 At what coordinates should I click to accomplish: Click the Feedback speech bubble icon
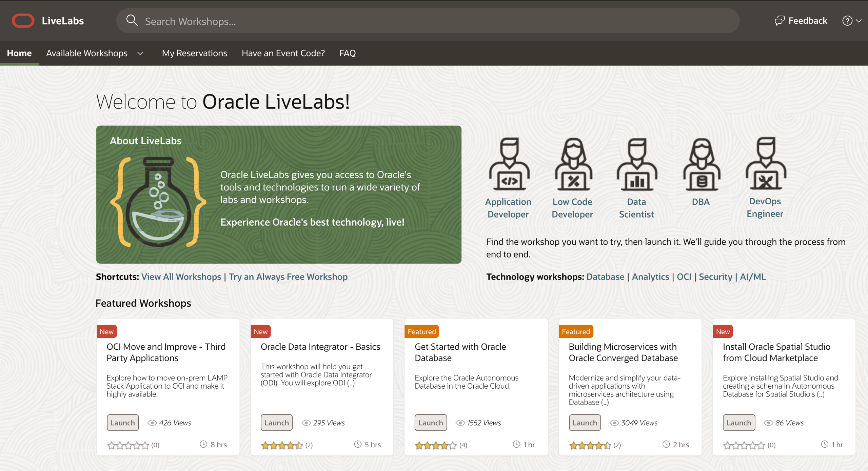780,21
